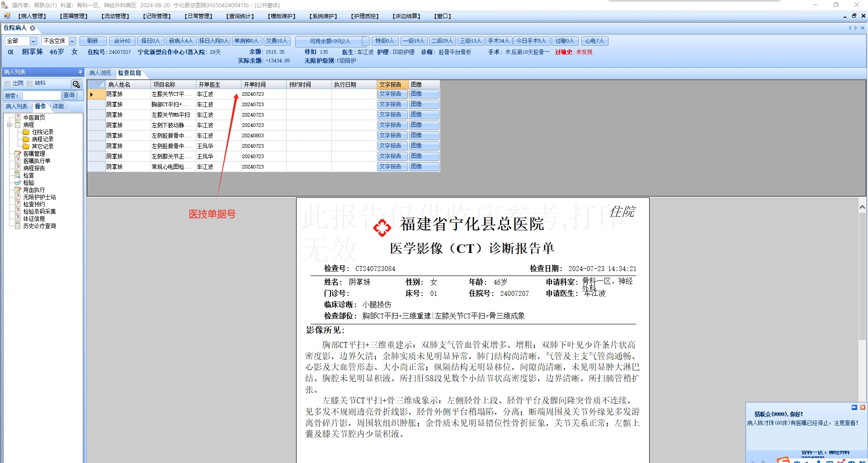This screenshot has width=868, height=463.
Task: Click the 刷新 refresh button
Action: [x=93, y=41]
